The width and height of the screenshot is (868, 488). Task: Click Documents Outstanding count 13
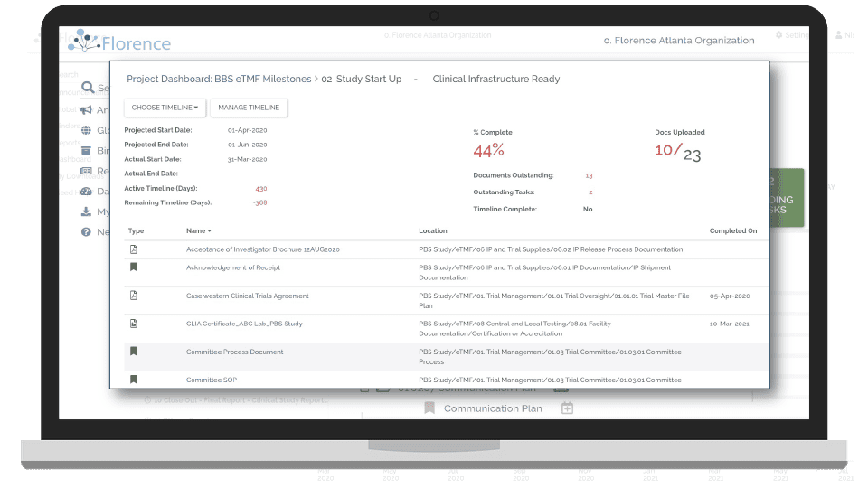coord(589,175)
